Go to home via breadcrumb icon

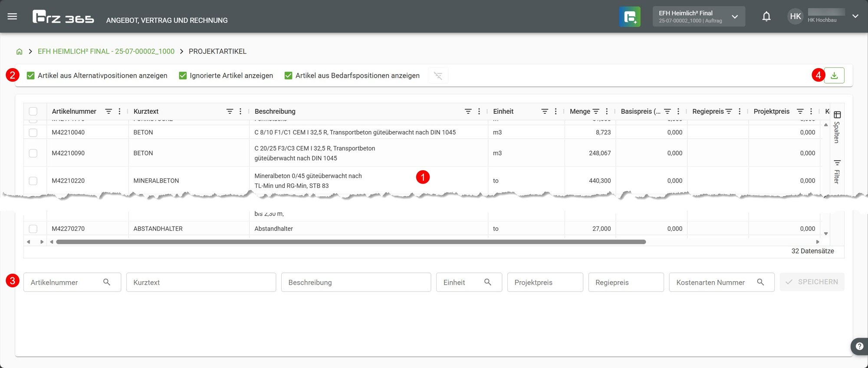[19, 51]
